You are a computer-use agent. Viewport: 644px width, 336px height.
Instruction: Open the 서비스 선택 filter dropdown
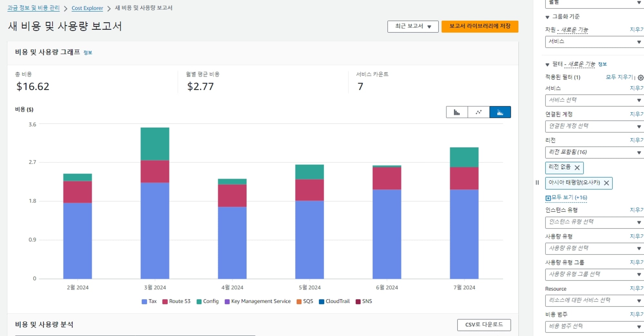tap(594, 100)
